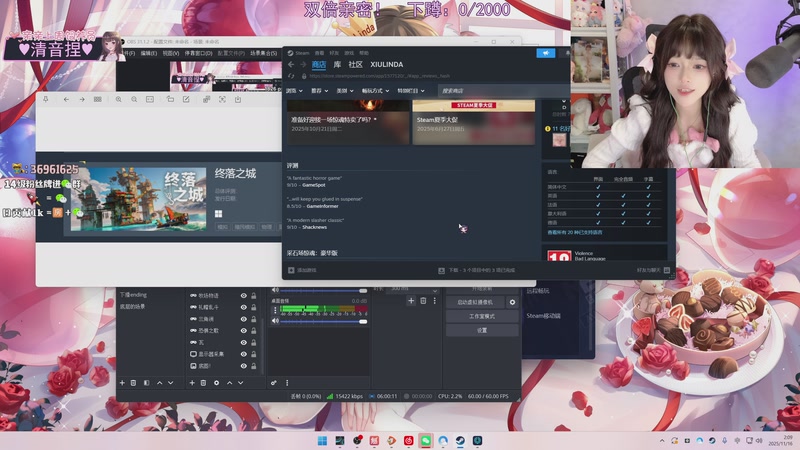This screenshot has height=450, width=800.
Task: Open 编辑(E) menu in OBS
Action: [148, 53]
